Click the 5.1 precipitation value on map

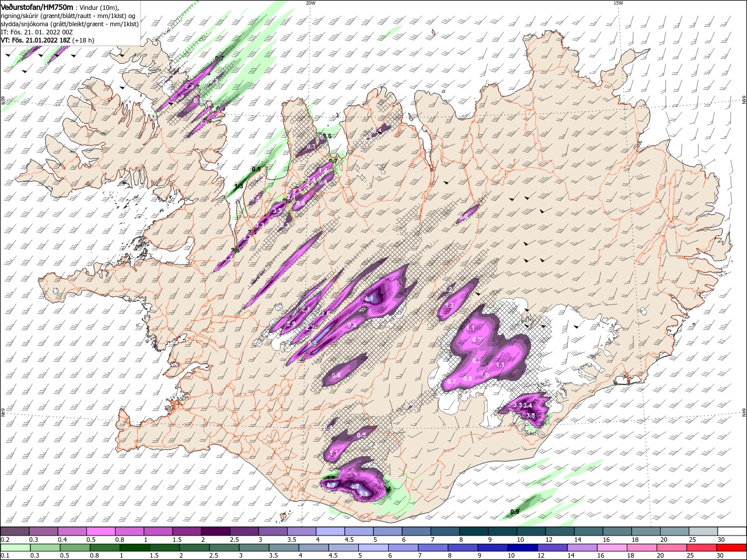(x=364, y=494)
